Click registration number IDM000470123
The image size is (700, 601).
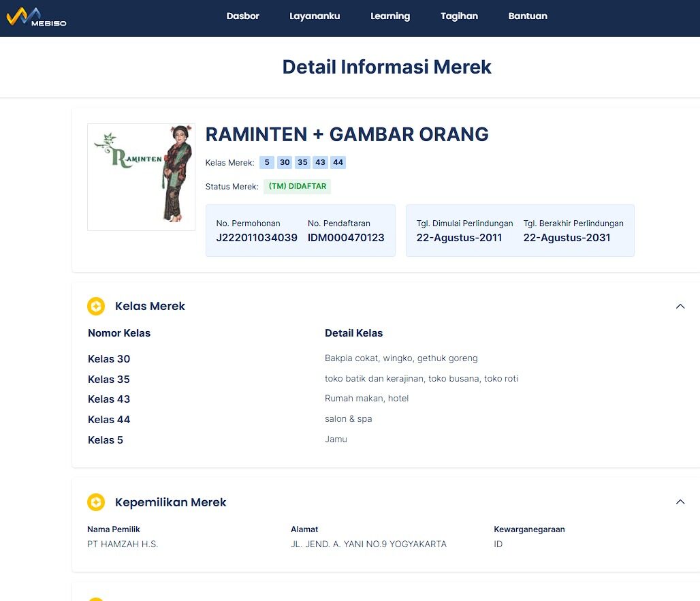(346, 238)
